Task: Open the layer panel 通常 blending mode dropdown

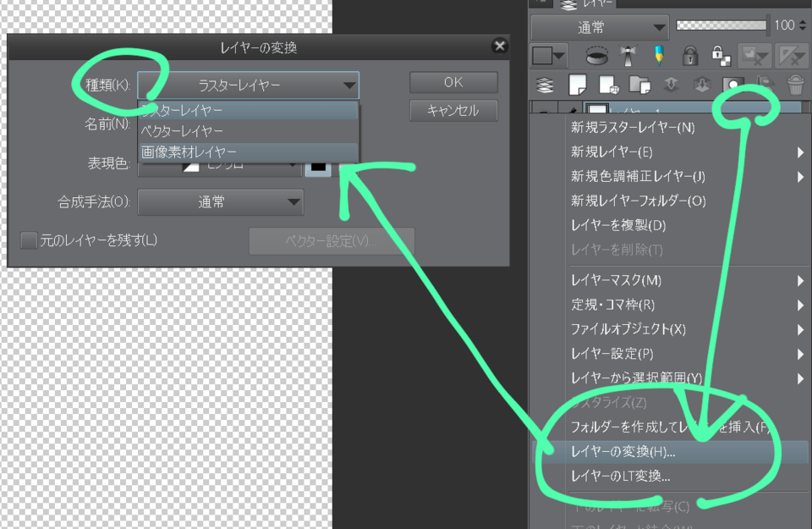Action: pyautogui.click(x=599, y=27)
